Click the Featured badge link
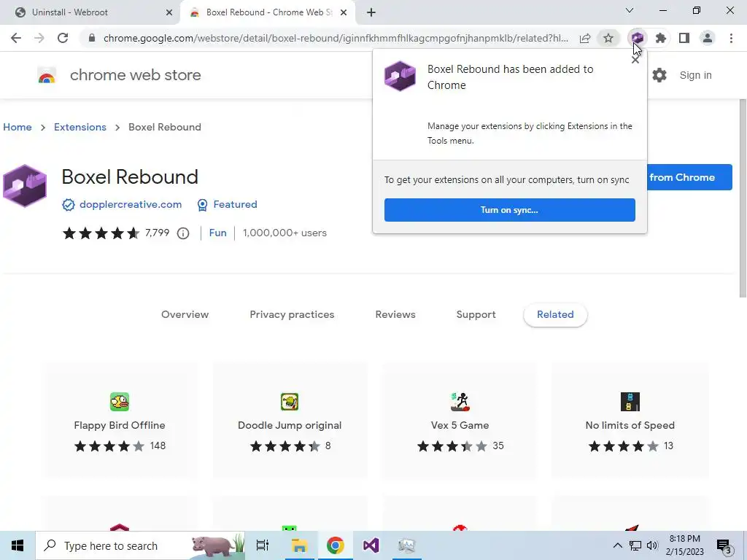Screen dimensions: 747x560 click(236, 204)
